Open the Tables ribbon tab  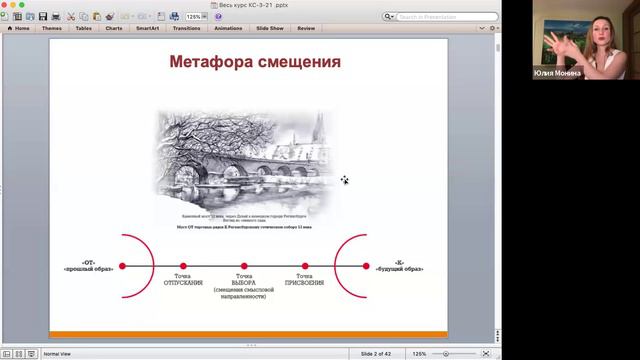(84, 28)
